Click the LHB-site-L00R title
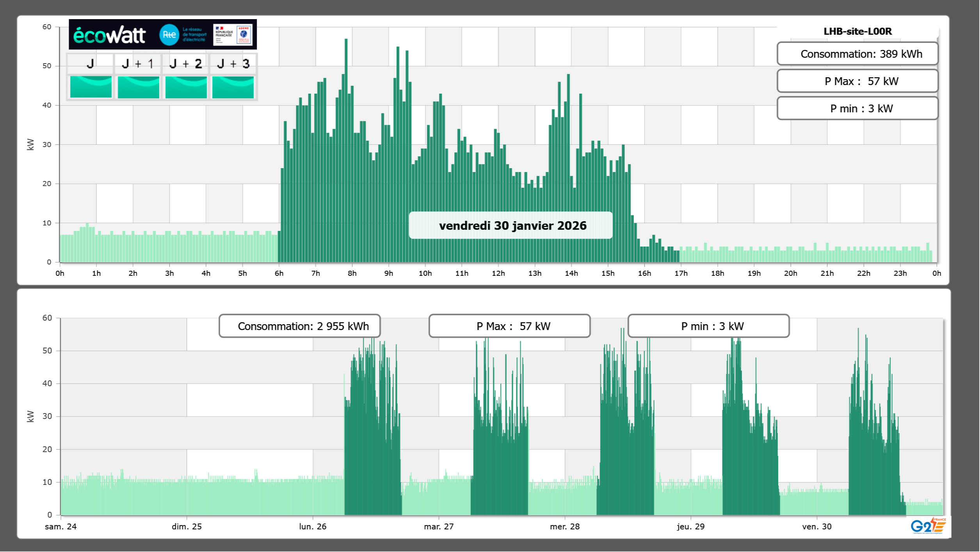The width and height of the screenshot is (980, 552). (857, 31)
